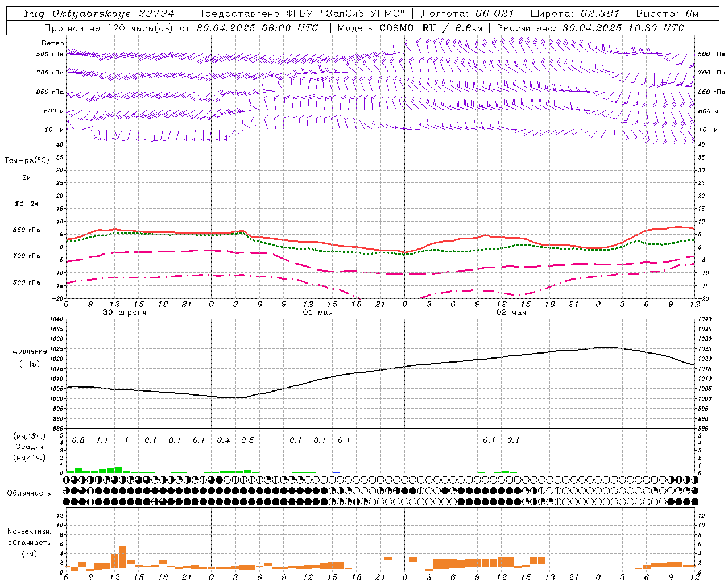The height and width of the screenshot is (582, 728).
Task: Select the 1.1 precipitation value
Action: pyautogui.click(x=102, y=440)
